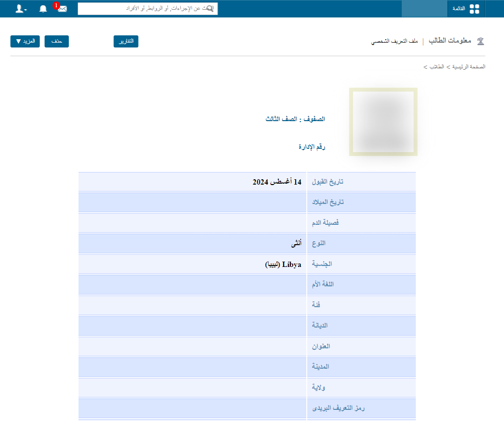The image size is (504, 421).
Task: Click the search magnifier icon
Action: [210, 9]
